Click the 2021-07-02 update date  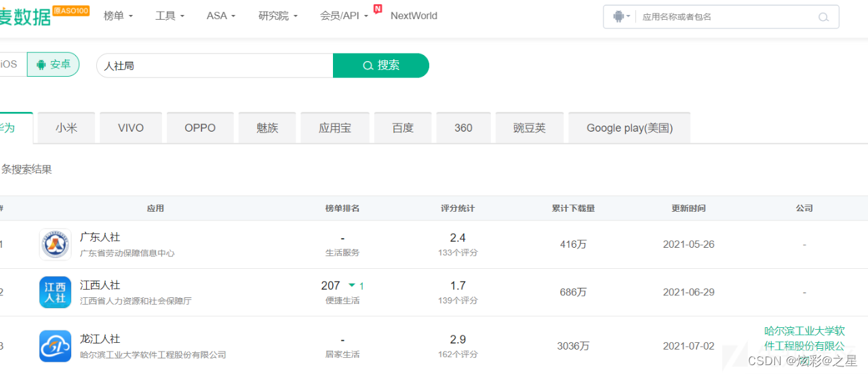pos(688,346)
